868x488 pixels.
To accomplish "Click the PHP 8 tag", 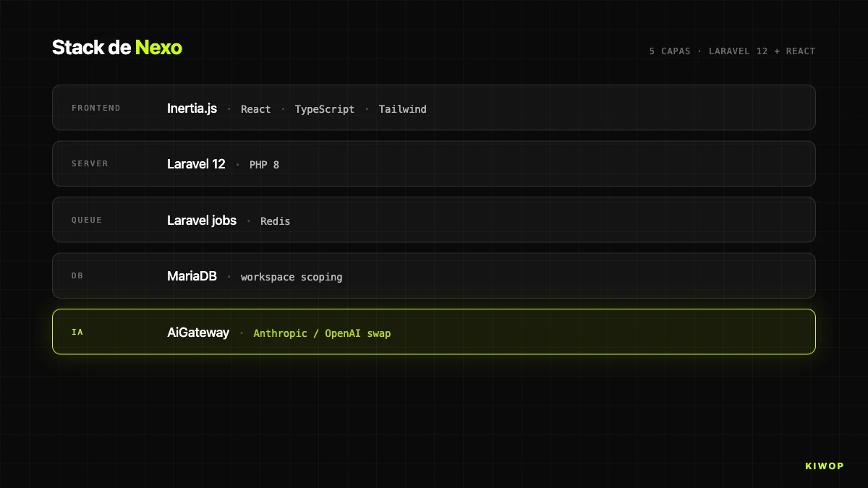I will tap(264, 165).
